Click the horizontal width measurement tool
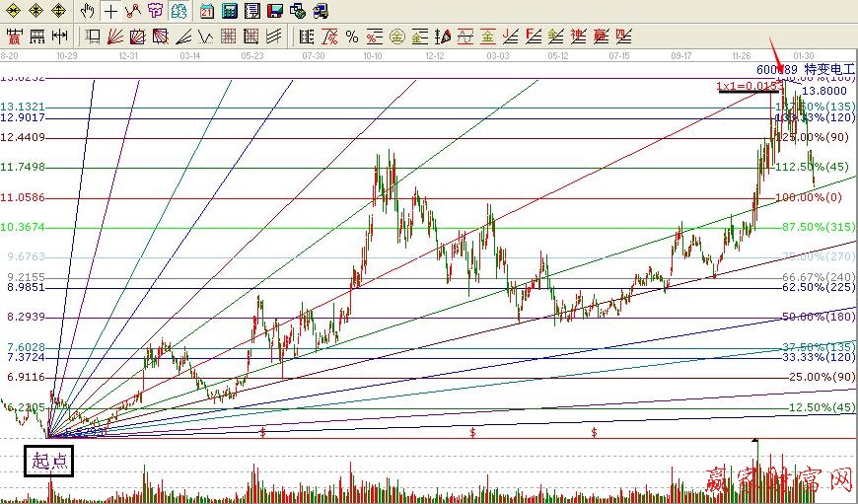Viewport: 858px width, 504px height. point(59,36)
